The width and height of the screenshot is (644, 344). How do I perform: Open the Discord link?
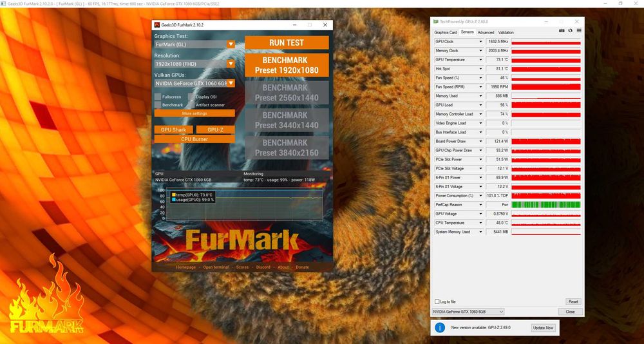pyautogui.click(x=263, y=267)
